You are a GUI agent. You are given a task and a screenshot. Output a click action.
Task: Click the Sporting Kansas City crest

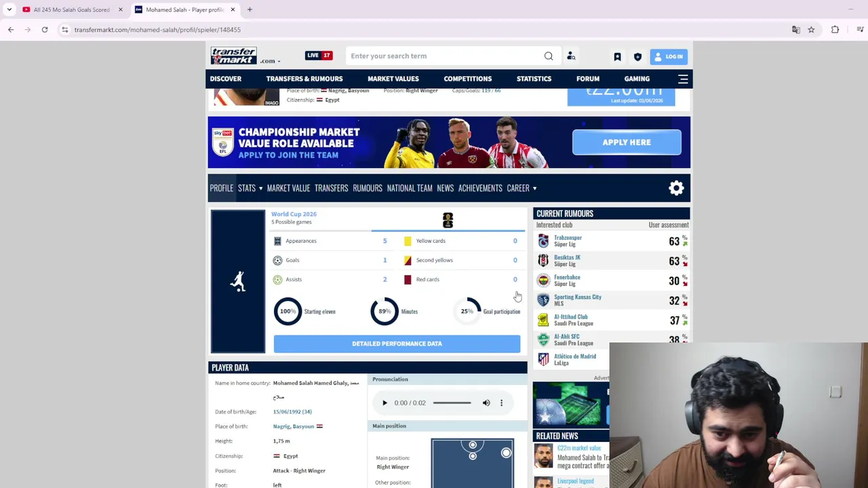click(543, 300)
